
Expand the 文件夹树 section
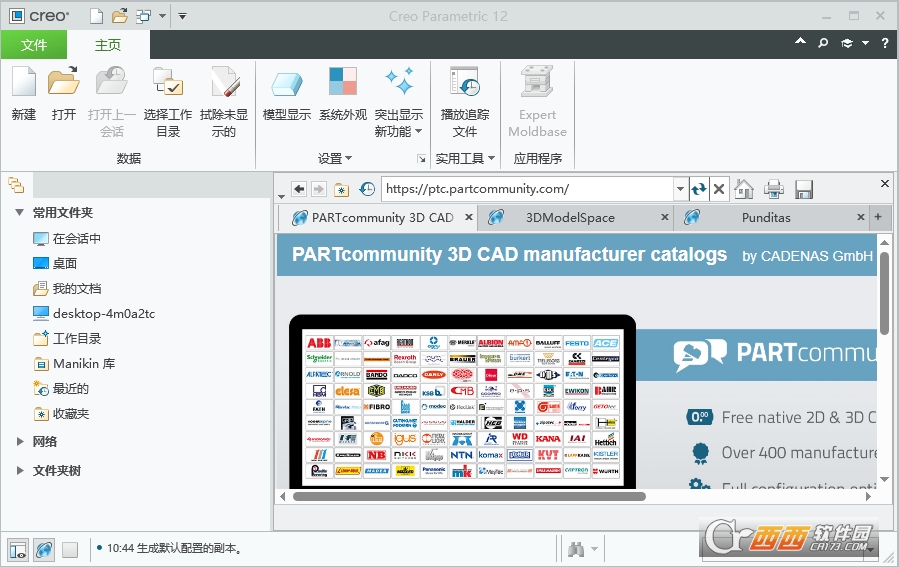20,471
